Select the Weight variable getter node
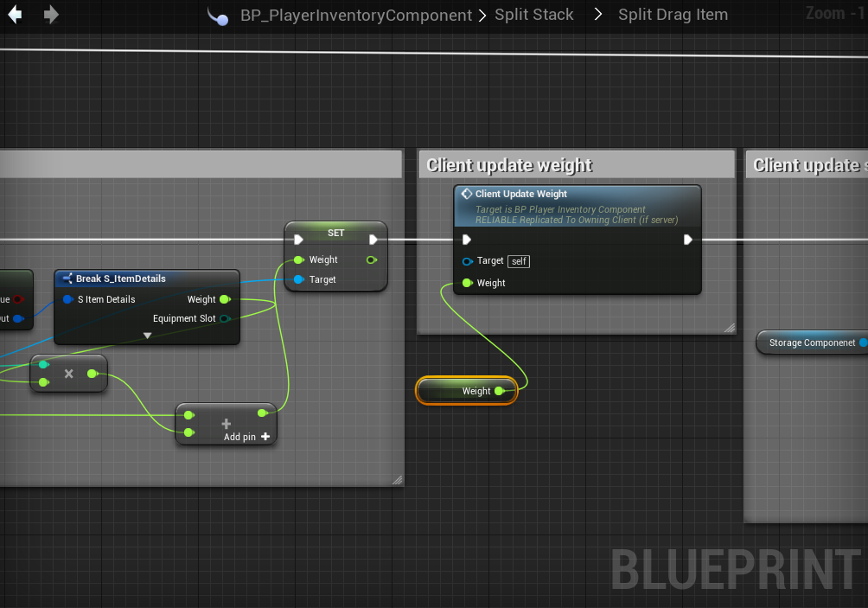868x608 pixels. pyautogui.click(x=467, y=391)
